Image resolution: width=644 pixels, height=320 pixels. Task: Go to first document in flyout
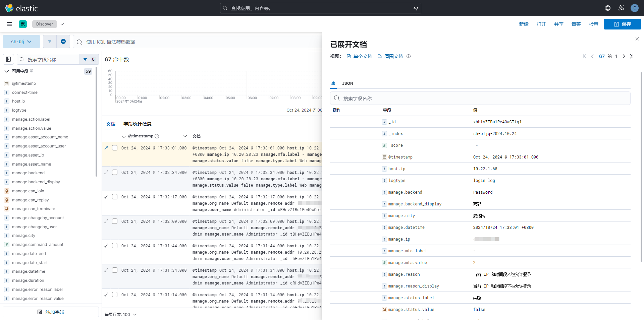coord(584,56)
